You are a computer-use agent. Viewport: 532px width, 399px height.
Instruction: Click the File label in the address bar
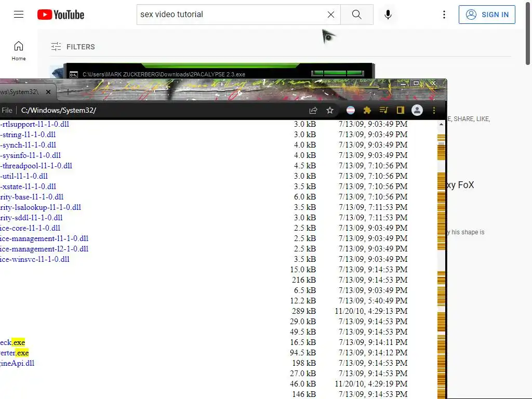tap(7, 110)
